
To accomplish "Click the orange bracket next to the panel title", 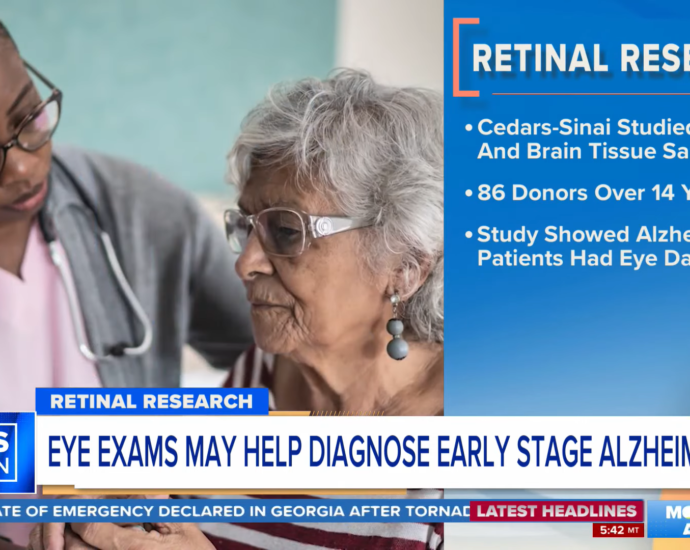I will pos(466,57).
